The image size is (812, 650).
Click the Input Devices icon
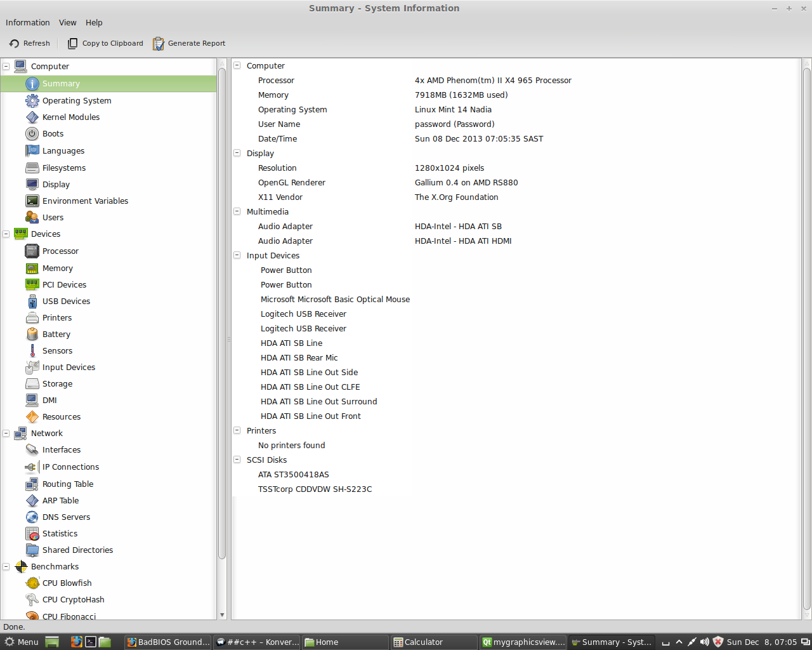click(32, 367)
